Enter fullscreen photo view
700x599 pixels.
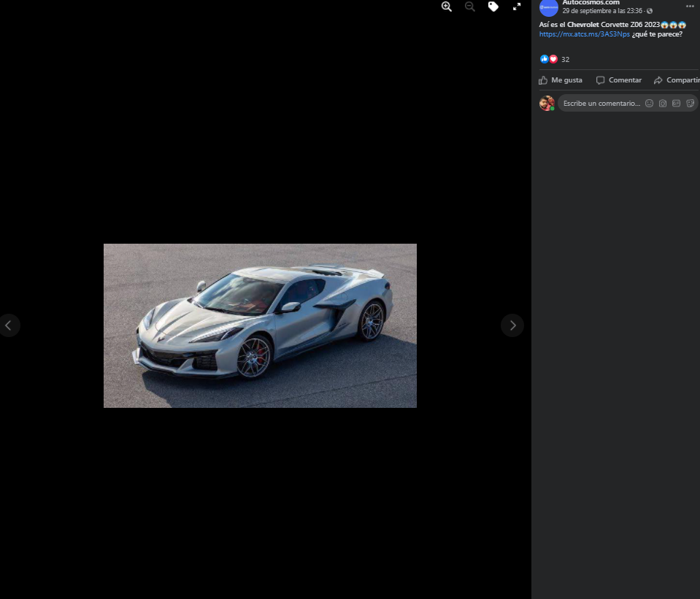[x=517, y=7]
